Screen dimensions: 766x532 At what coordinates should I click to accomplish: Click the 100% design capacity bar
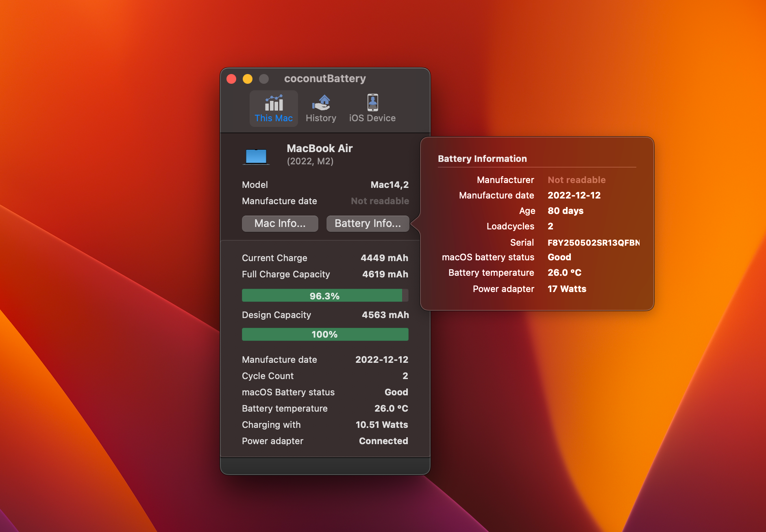[x=325, y=334]
